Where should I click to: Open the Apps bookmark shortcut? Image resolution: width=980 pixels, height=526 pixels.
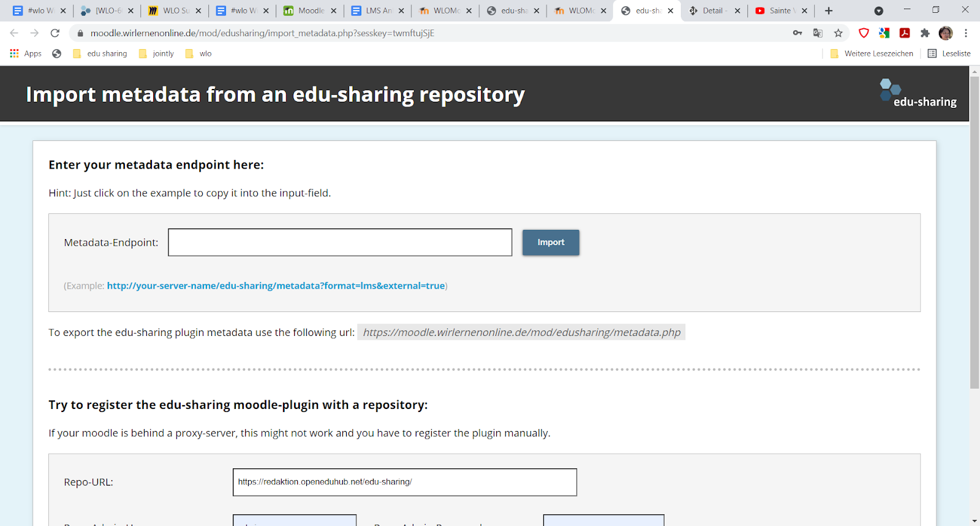tap(26, 53)
